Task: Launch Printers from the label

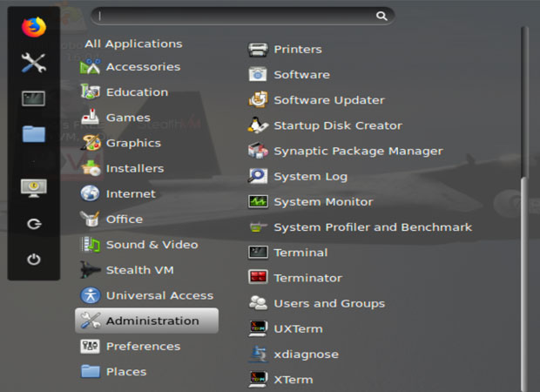Action: 298,50
